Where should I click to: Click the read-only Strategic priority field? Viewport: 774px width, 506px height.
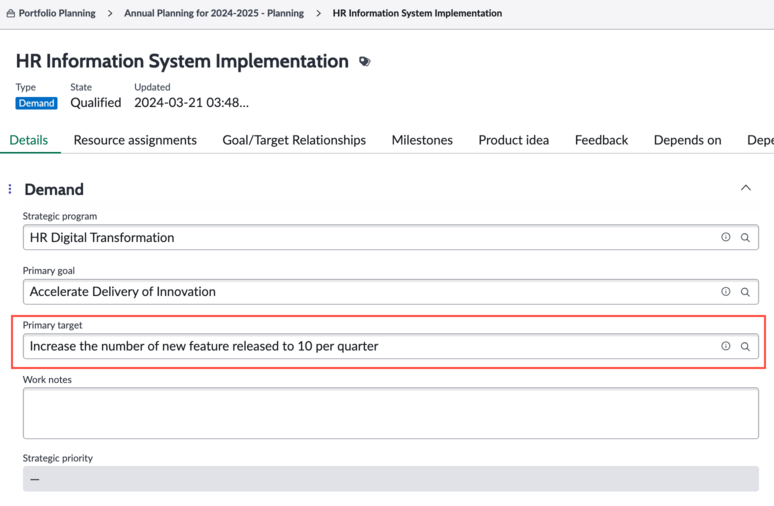tap(390, 479)
